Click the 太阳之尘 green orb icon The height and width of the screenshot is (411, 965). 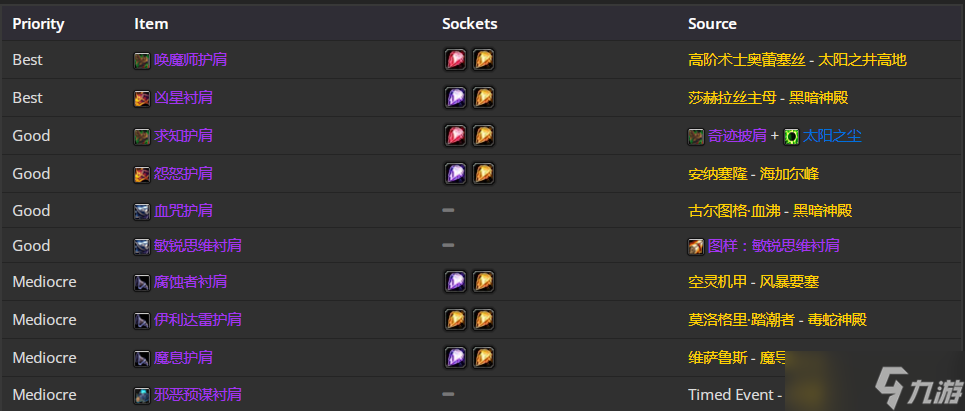click(x=791, y=137)
